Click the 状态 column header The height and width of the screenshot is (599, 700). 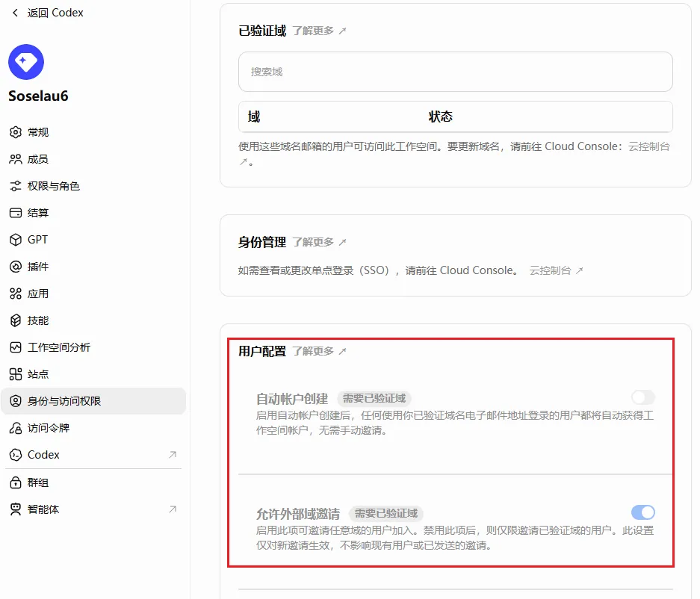pos(441,117)
